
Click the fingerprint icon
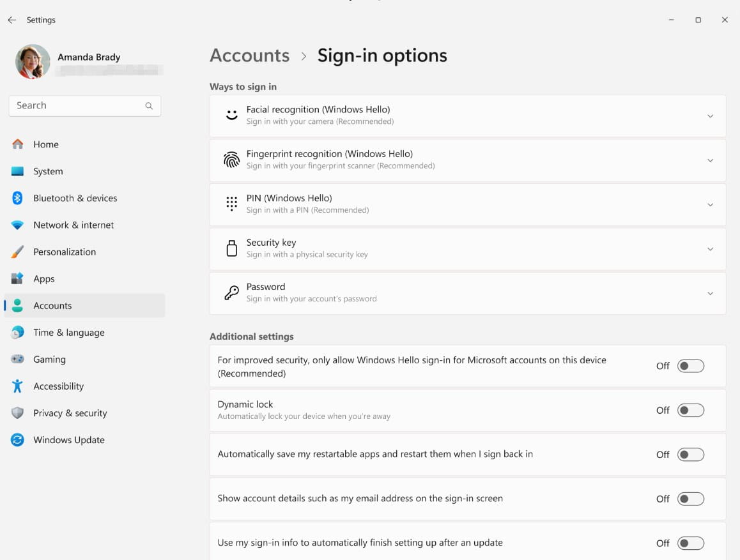pyautogui.click(x=231, y=160)
